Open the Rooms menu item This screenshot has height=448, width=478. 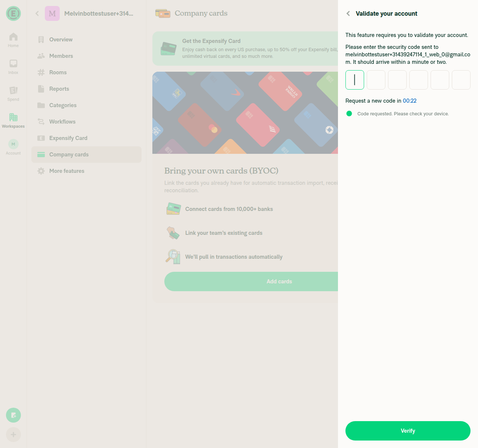[x=86, y=72]
